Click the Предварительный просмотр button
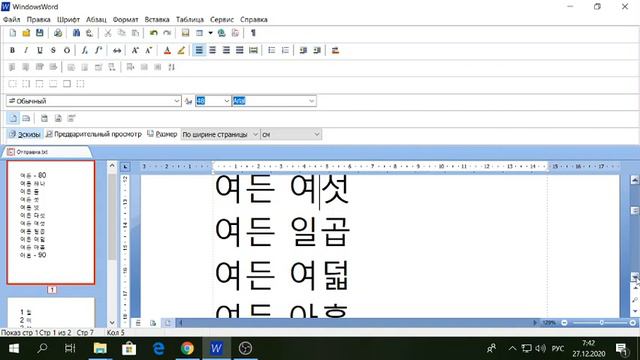The height and width of the screenshot is (360, 640). [x=93, y=134]
